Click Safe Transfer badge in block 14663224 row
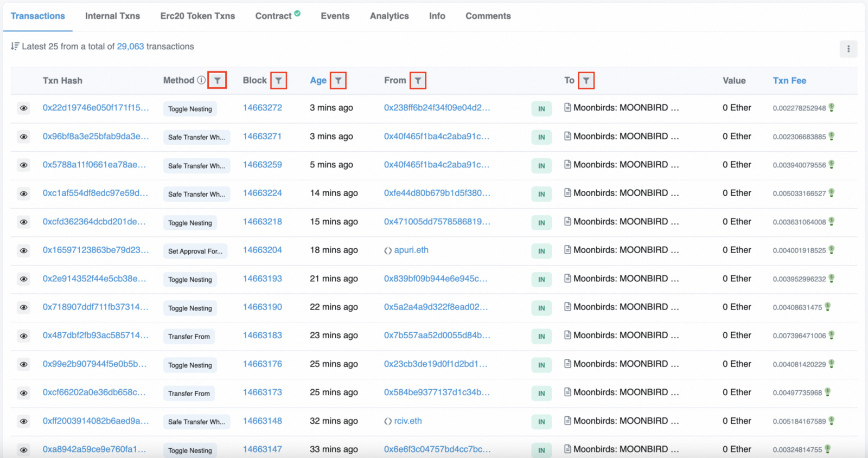Viewport: 868px width, 458px height. tap(196, 194)
